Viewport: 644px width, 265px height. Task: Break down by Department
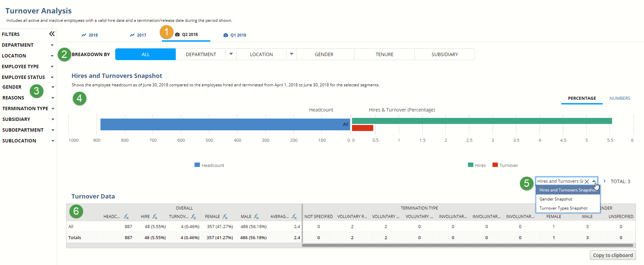point(201,54)
